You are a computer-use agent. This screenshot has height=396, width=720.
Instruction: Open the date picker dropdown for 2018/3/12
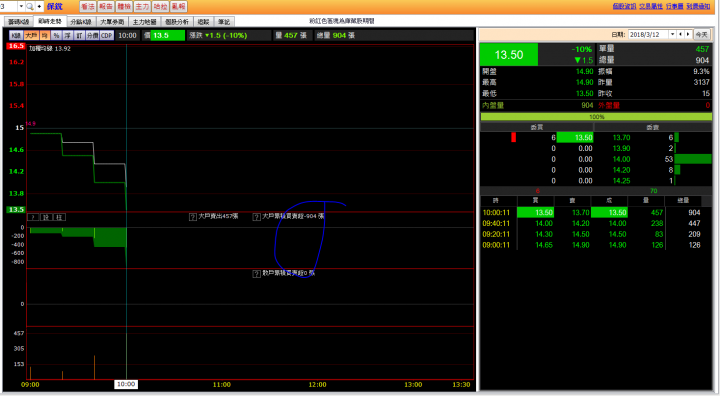672,34
